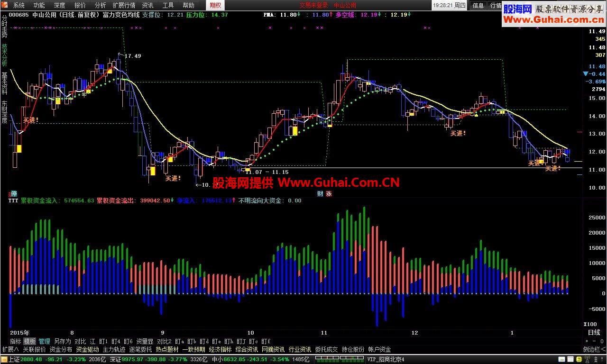Select the 江 template

pos(92,341)
